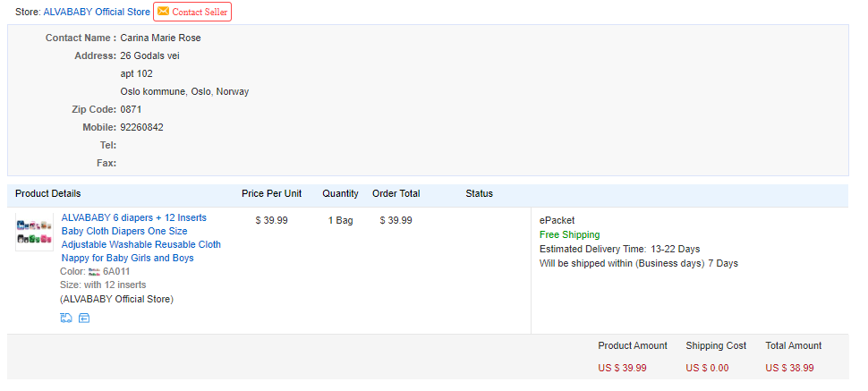Open the ALVABABY 6 diapers product title link
This screenshot has height=391, width=868.
[141, 238]
